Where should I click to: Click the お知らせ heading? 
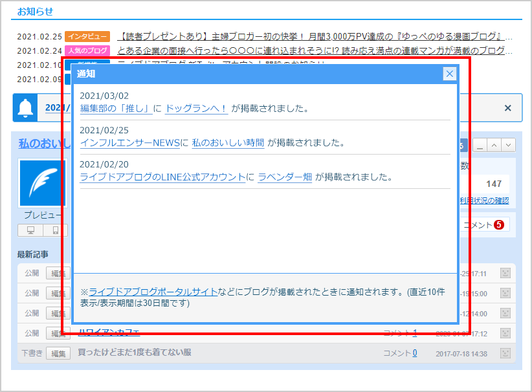coord(35,12)
